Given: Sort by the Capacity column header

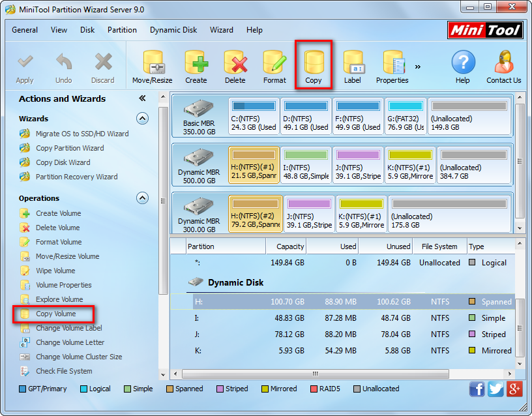Looking at the screenshot, I should point(286,246).
